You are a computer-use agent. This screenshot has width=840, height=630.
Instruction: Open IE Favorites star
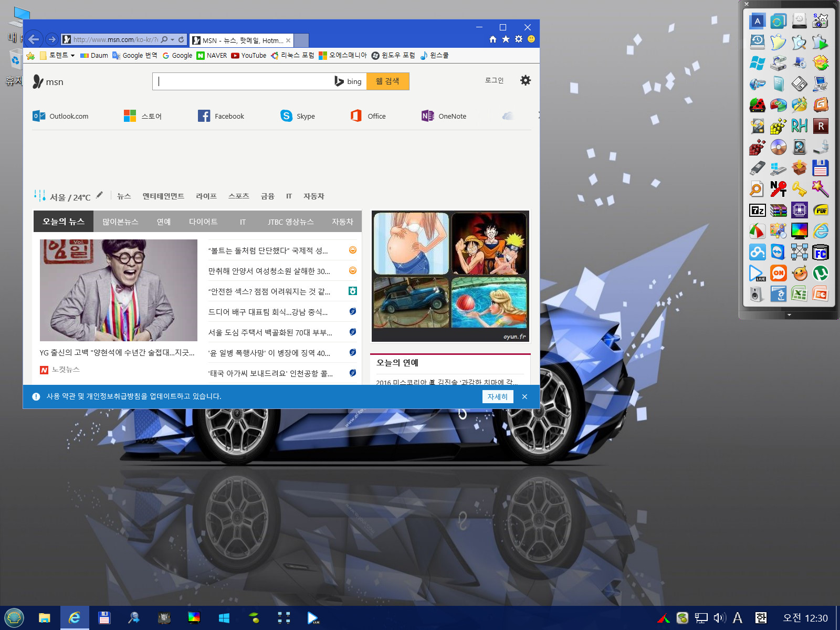click(506, 39)
